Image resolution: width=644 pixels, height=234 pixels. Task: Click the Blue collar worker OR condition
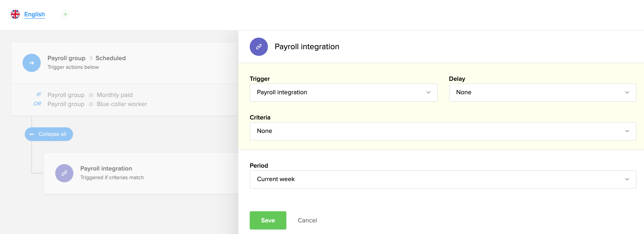[x=122, y=104]
